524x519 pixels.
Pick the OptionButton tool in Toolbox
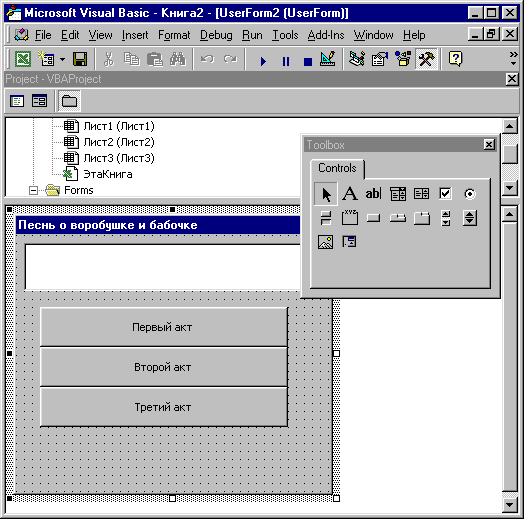point(470,194)
